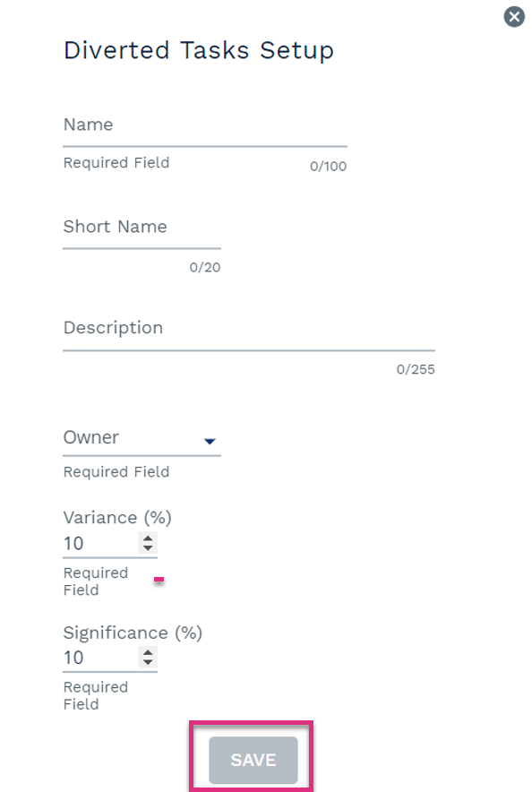This screenshot has width=532, height=792.
Task: Click the Diverted Tasks Setup heading
Action: pyautogui.click(x=198, y=50)
